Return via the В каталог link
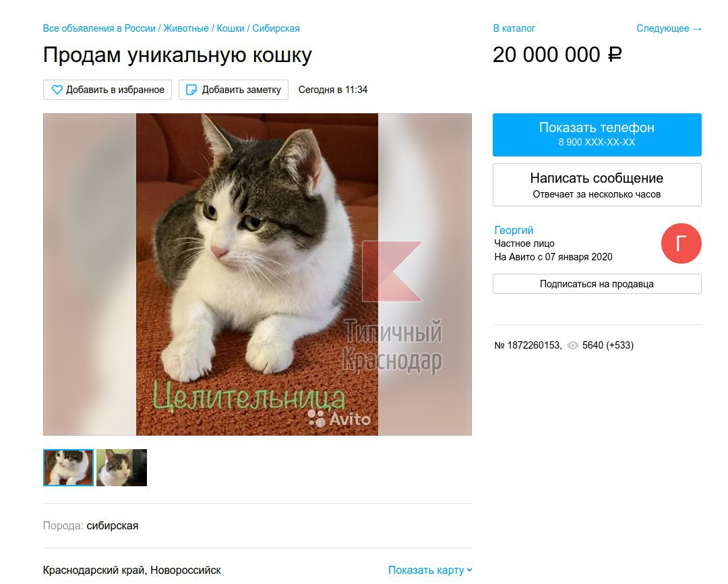The height and width of the screenshot is (584, 728). [514, 28]
